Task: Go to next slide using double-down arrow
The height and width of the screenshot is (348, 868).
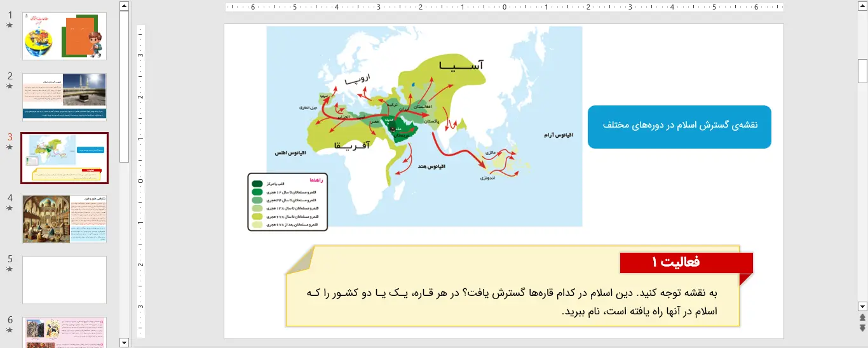Action: pyautogui.click(x=862, y=328)
